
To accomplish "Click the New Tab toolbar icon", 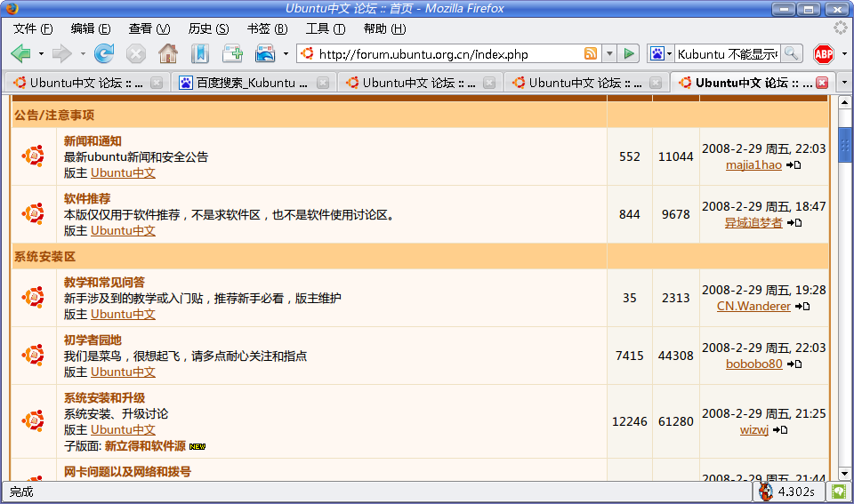I will click(x=232, y=53).
